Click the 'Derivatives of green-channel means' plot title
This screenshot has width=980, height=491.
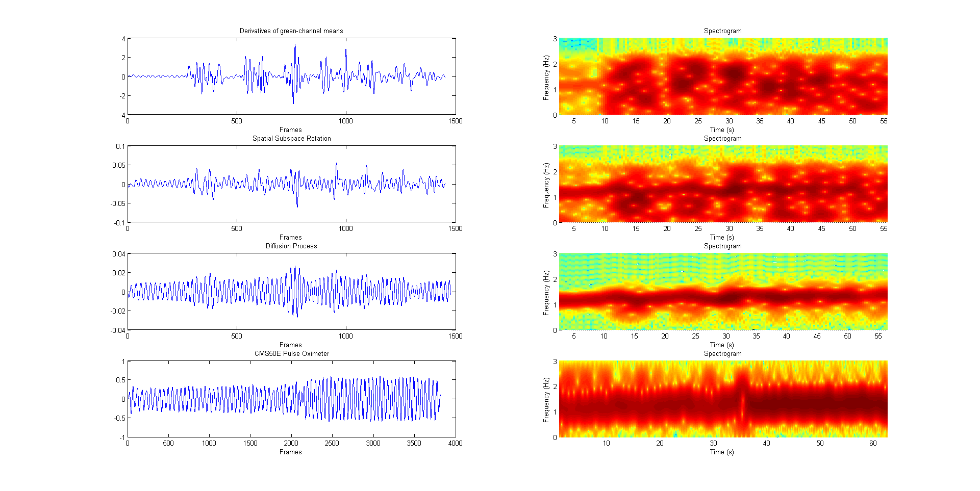pos(291,31)
